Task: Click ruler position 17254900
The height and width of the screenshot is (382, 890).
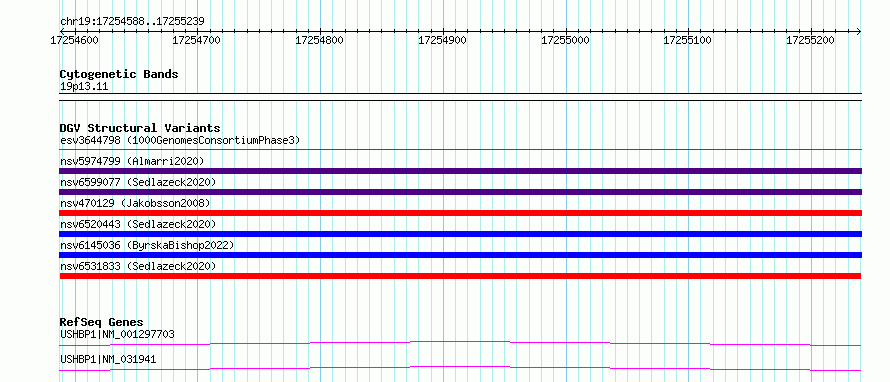Action: pyautogui.click(x=442, y=40)
